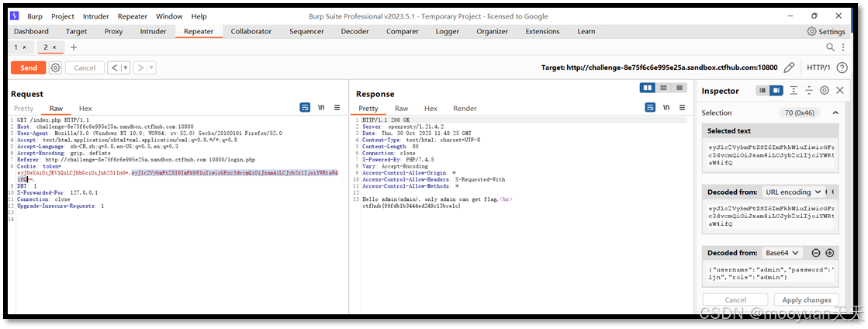Viewport: 868px width, 329px height.
Task: Click the X-Forwarded-For header line
Action: pyautogui.click(x=57, y=192)
